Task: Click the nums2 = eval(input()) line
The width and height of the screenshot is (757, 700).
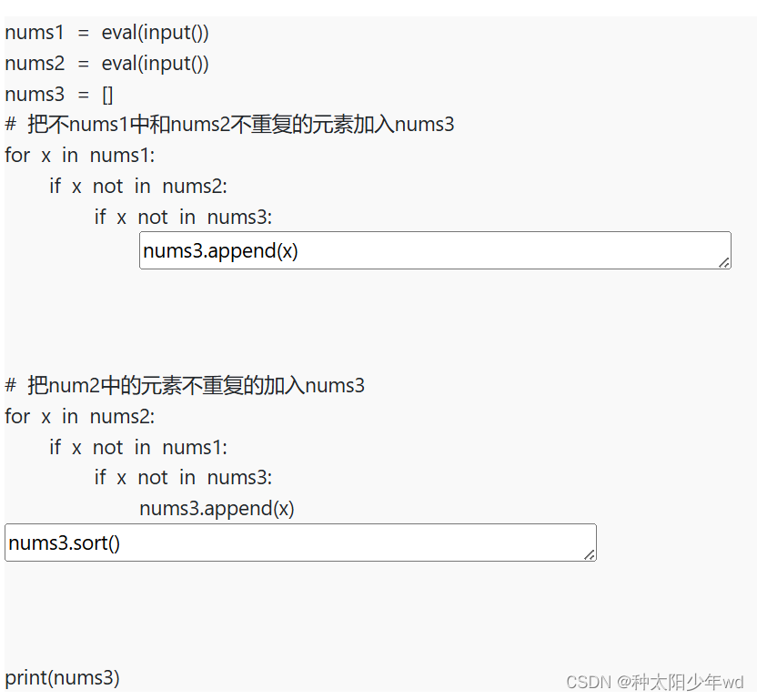Action: [x=106, y=64]
